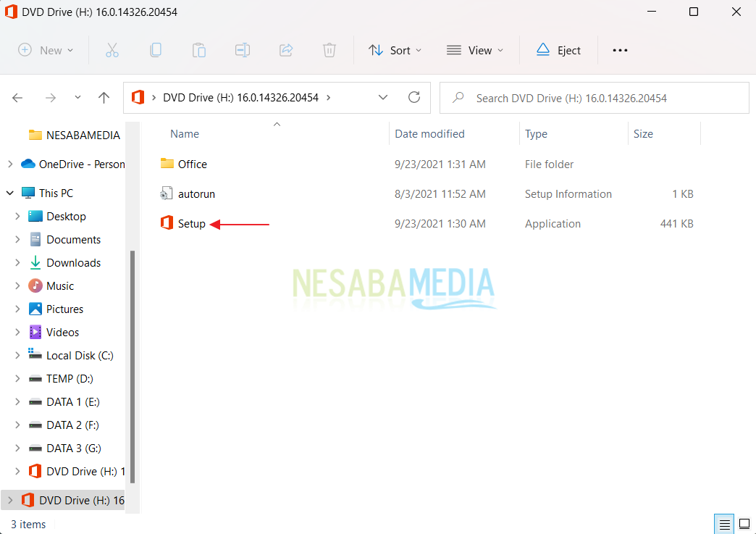Go back with the left arrow

click(x=17, y=98)
